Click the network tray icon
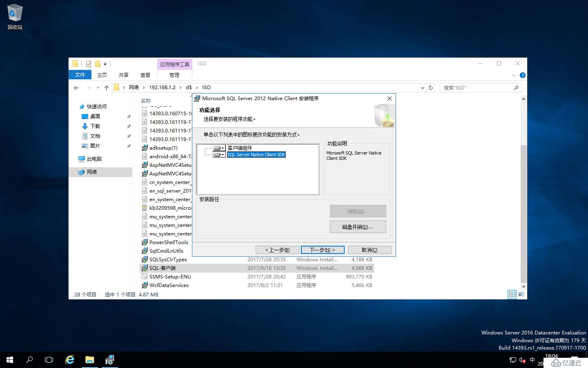The width and height of the screenshot is (588, 368). click(x=513, y=360)
